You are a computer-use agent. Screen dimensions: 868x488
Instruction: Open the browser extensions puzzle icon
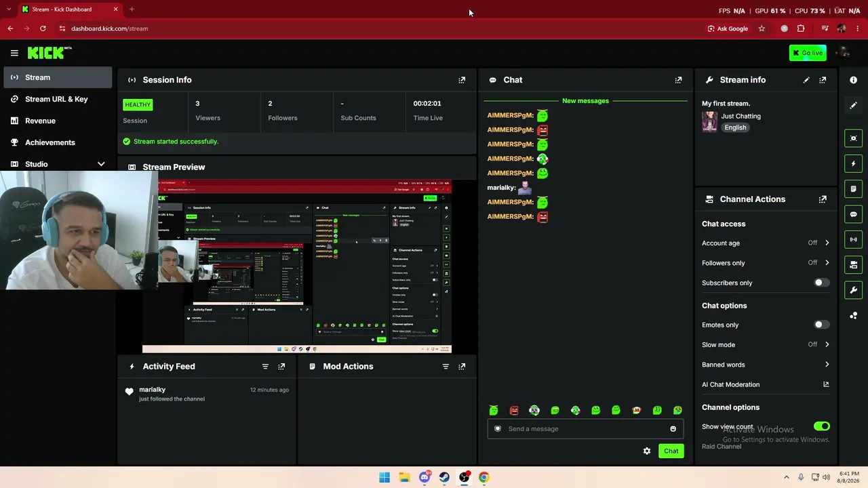[x=801, y=28]
